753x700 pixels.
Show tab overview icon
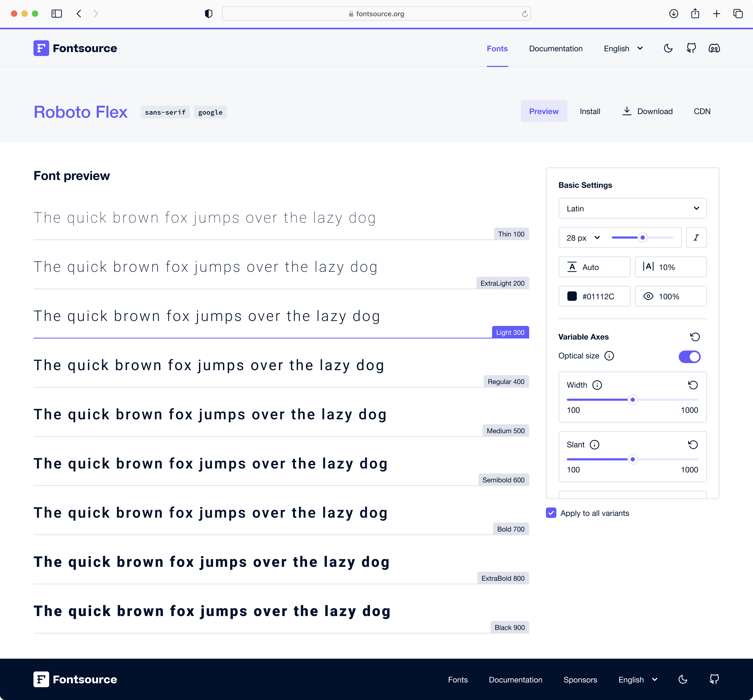click(x=738, y=14)
